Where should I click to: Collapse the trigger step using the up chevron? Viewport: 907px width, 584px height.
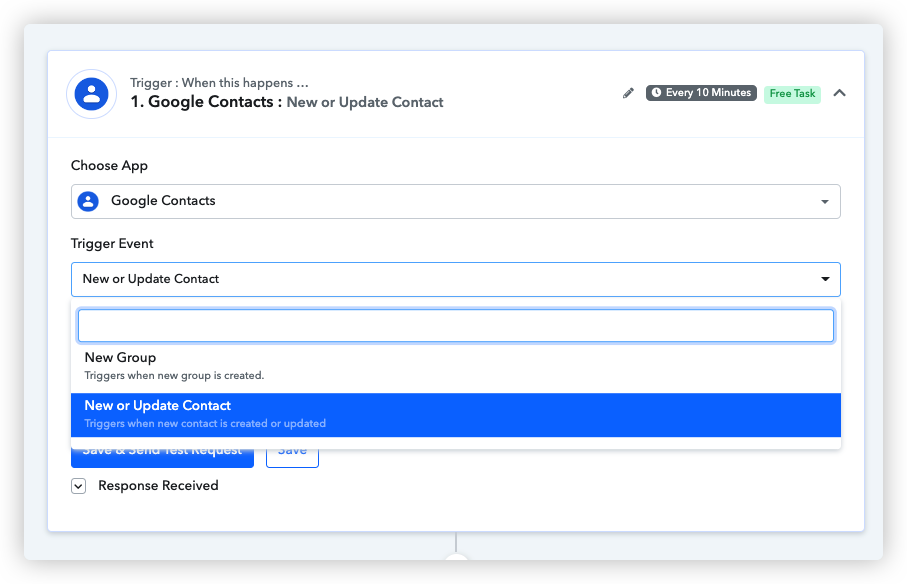coord(839,93)
